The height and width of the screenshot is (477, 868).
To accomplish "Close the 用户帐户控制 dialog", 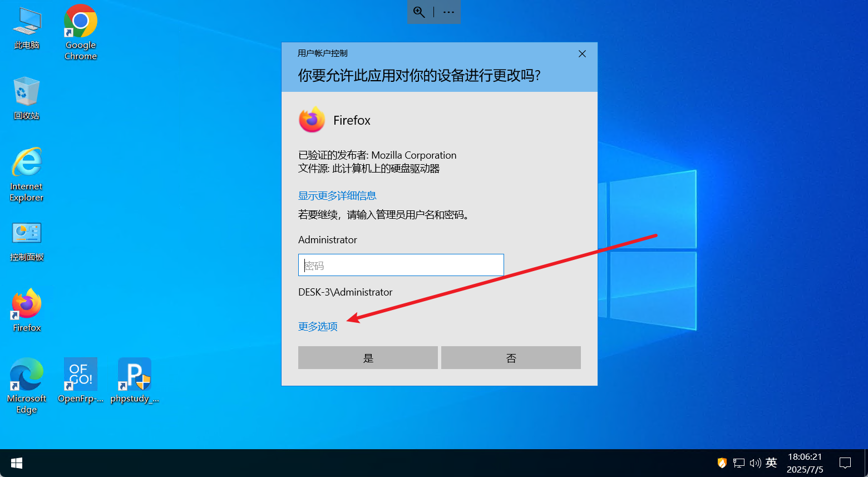I will click(x=582, y=53).
